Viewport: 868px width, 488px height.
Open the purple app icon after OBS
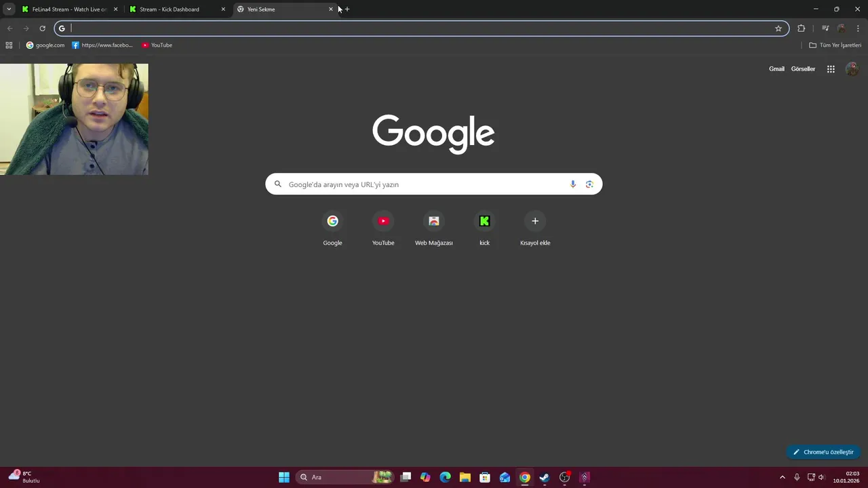585,477
